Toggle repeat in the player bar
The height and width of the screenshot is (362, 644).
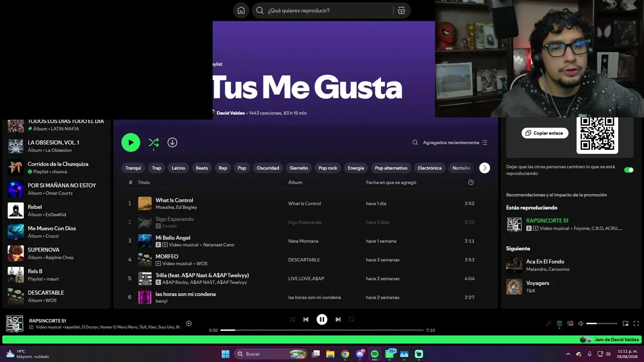(352, 319)
